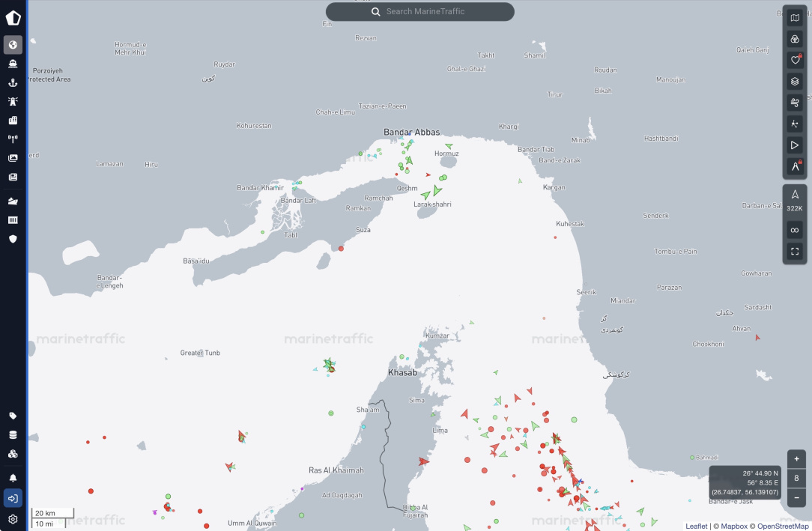Click the Bandar Abbas city label
Screen dimensions: 812x531
click(412, 132)
